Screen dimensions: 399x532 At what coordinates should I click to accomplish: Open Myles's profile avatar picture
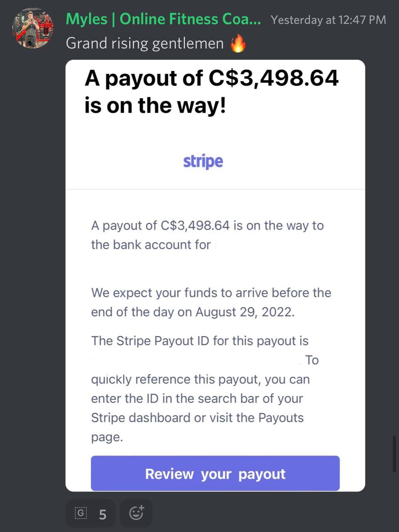click(33, 28)
